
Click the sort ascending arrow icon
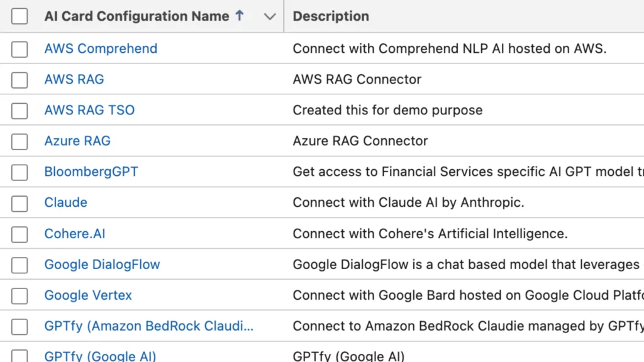click(240, 16)
